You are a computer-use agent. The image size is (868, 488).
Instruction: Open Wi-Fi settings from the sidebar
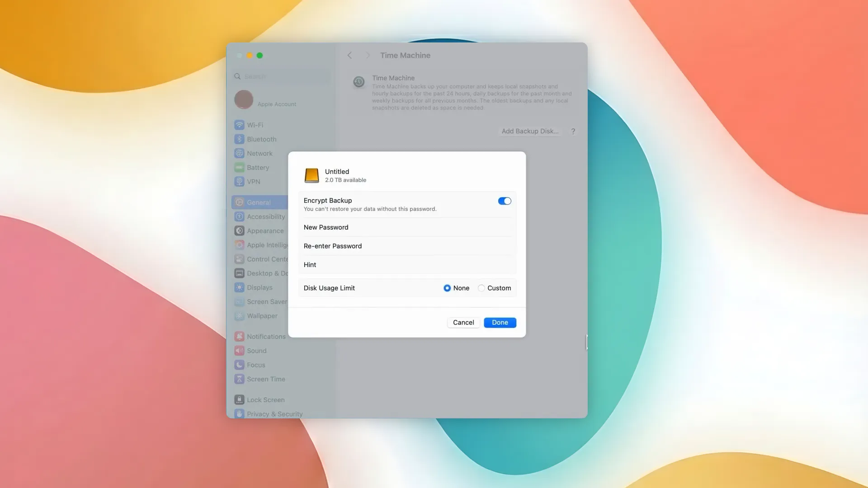pyautogui.click(x=255, y=125)
